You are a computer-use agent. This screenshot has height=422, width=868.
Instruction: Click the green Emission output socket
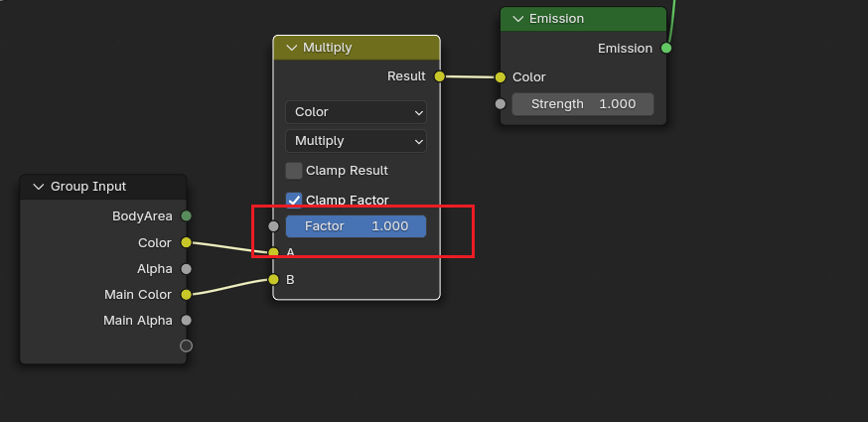(x=666, y=48)
